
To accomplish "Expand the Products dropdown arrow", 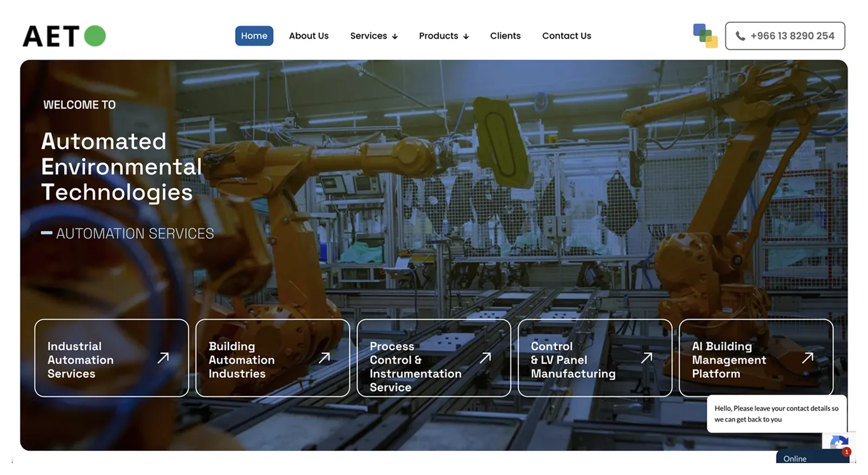I will (x=466, y=37).
